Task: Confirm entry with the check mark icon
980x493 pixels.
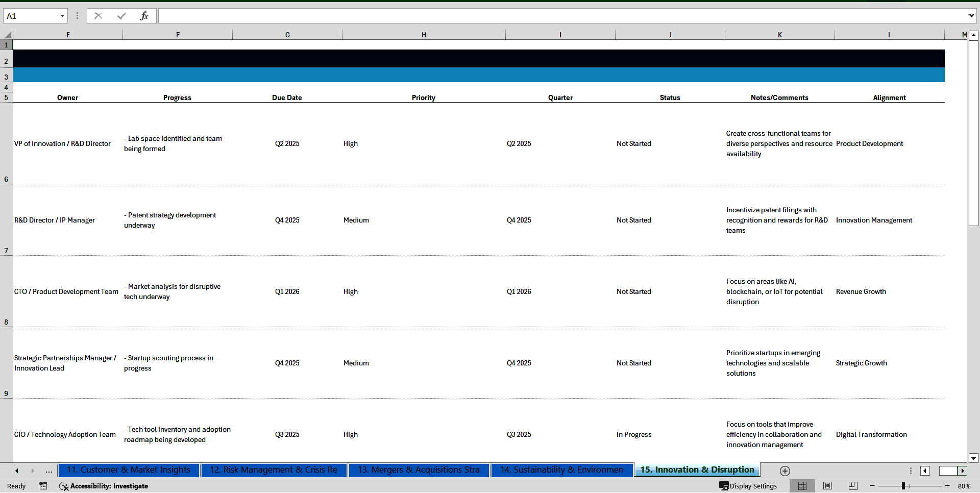Action: pos(121,16)
